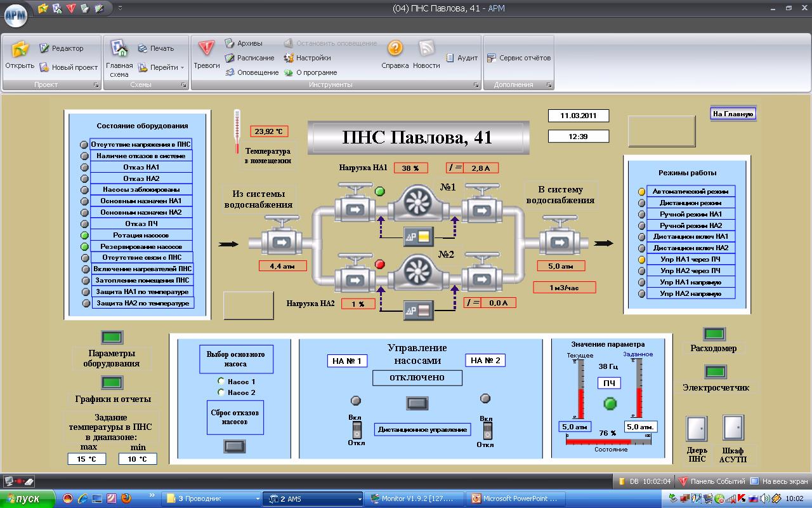Viewport: 812px width, 508px height.
Task: Expand the Инструменты group dialog launcher
Action: 476,84
